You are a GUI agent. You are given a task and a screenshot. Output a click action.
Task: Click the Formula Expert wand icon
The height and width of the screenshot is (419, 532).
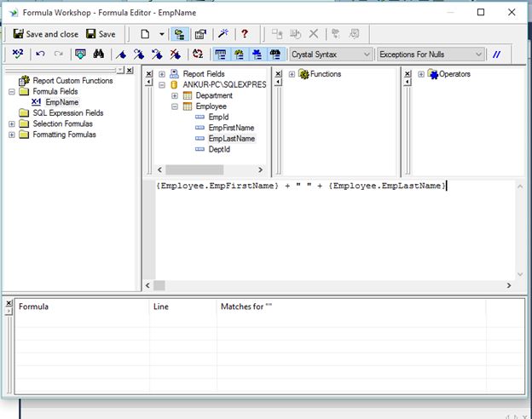[223, 34]
